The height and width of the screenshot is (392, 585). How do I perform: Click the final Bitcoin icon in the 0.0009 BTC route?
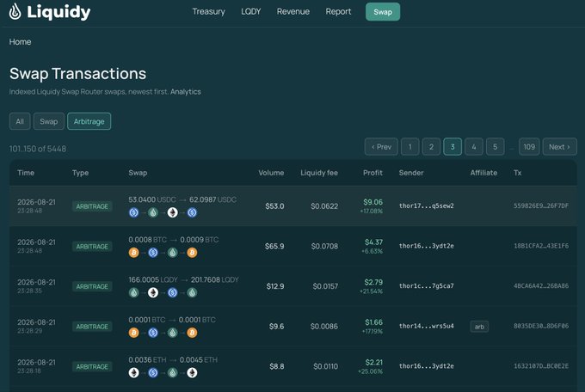point(192,253)
